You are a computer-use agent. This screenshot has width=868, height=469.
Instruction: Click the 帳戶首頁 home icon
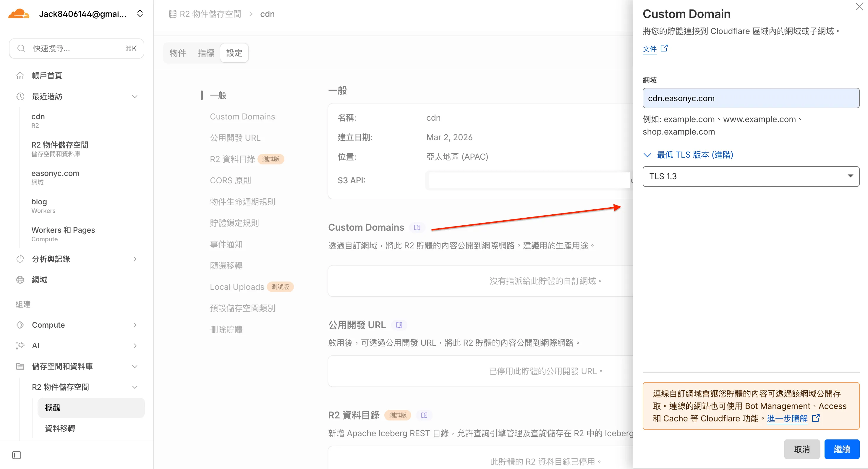click(20, 75)
